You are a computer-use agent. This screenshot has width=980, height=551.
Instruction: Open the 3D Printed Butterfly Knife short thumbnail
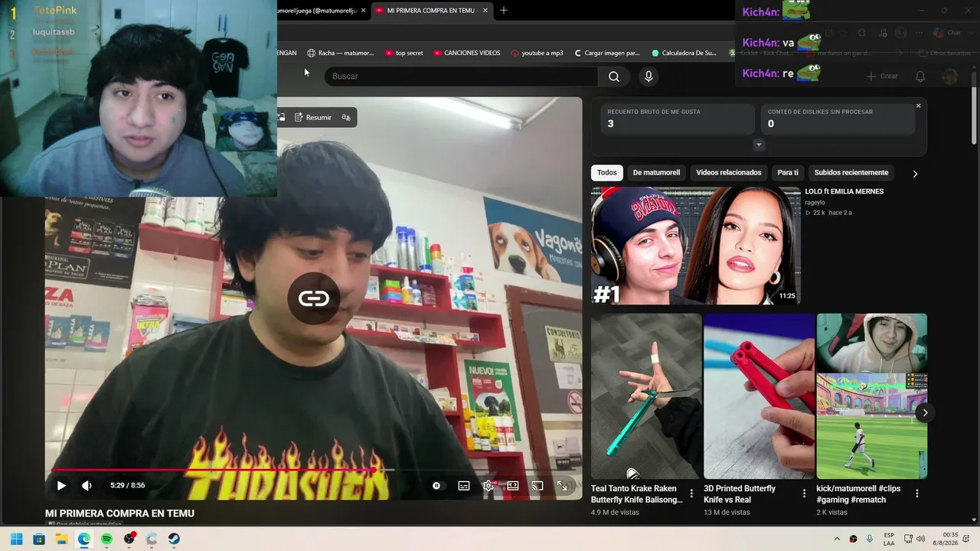click(759, 396)
